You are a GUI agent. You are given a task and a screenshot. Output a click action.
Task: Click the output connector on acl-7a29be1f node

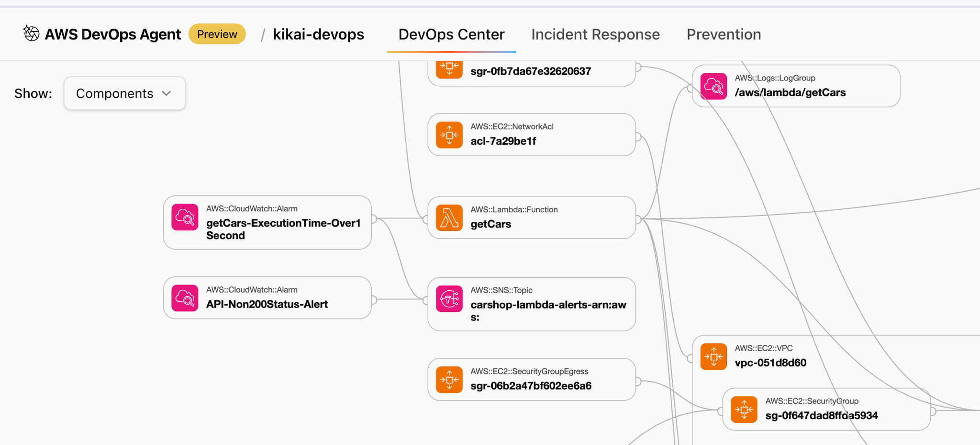click(637, 137)
